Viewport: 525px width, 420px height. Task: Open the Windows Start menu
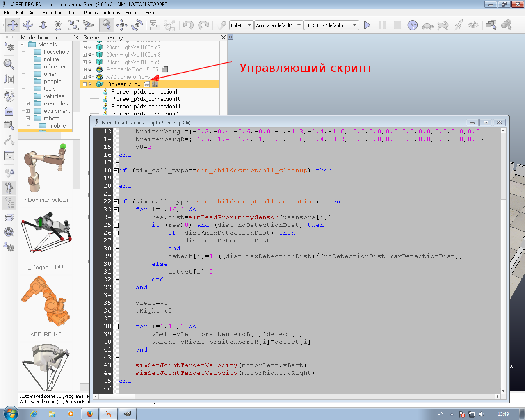coord(11,413)
